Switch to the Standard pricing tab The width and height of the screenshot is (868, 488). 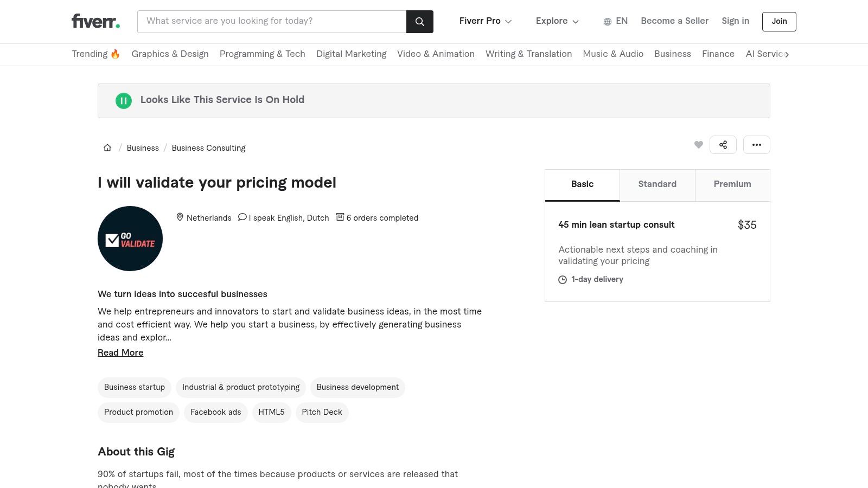[657, 185]
